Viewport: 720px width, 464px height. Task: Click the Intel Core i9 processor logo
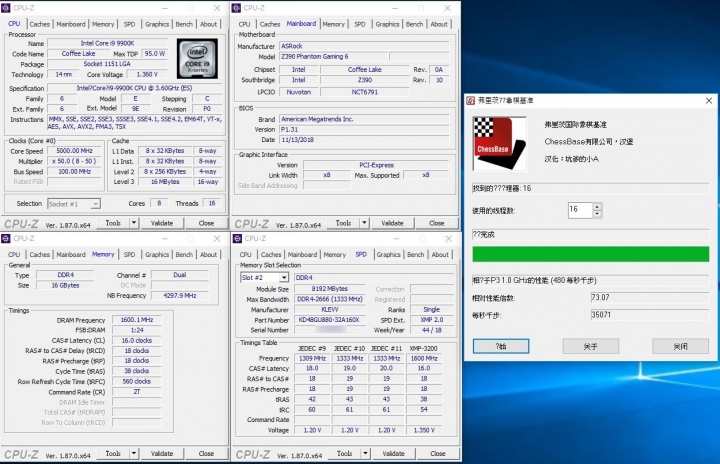click(197, 58)
